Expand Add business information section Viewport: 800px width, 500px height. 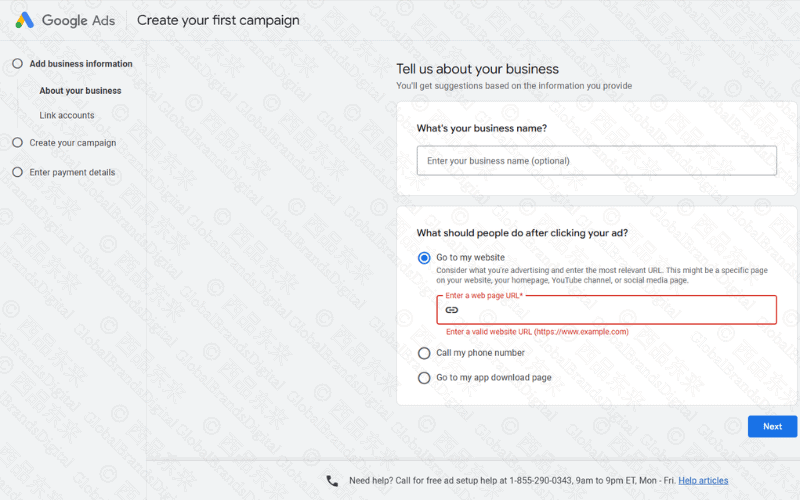tap(81, 64)
